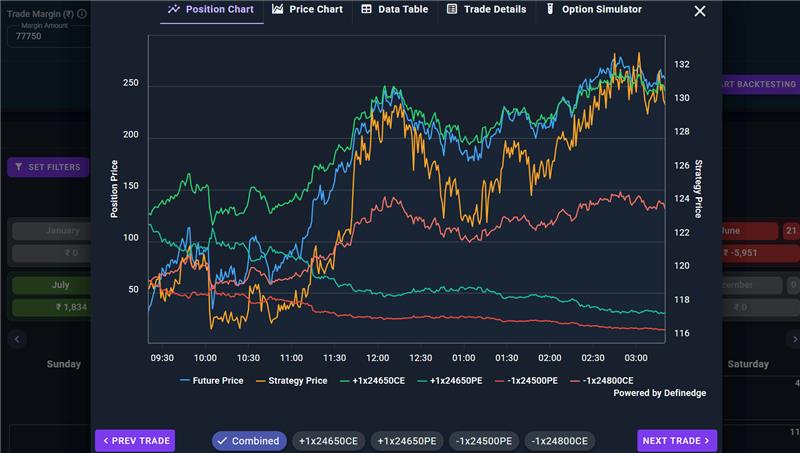This screenshot has height=453, width=800.
Task: Go to the previous calendar month arrow
Action: [x=17, y=339]
